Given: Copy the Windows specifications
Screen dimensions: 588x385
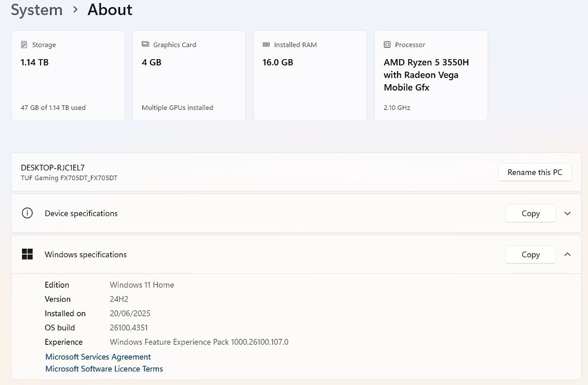Looking at the screenshot, I should (x=530, y=255).
